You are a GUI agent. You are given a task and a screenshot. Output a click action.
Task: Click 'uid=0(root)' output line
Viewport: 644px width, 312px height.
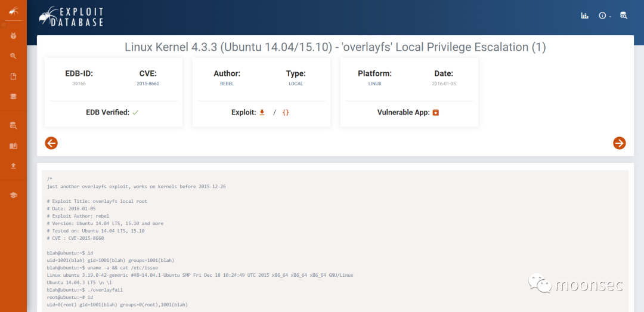coord(117,305)
